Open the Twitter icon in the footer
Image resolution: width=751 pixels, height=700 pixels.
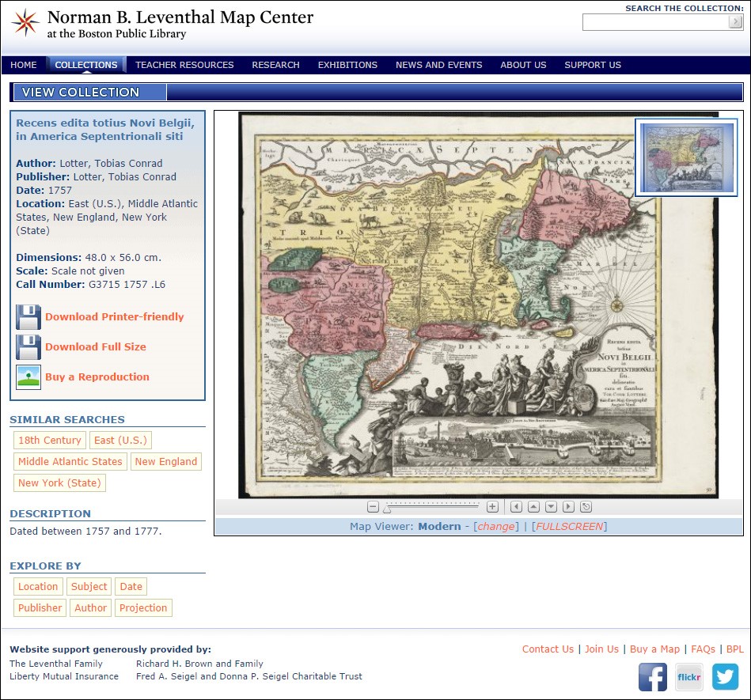(x=725, y=677)
